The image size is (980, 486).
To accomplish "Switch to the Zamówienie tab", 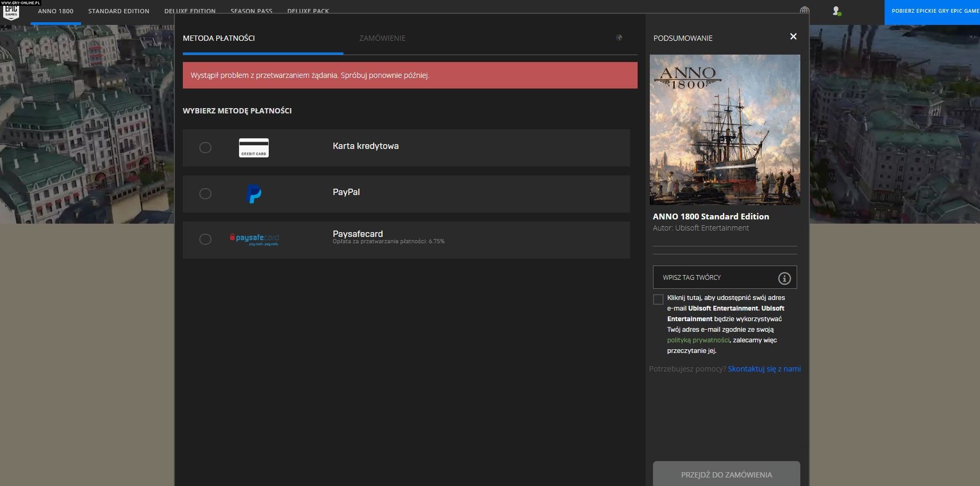I will pyautogui.click(x=382, y=38).
